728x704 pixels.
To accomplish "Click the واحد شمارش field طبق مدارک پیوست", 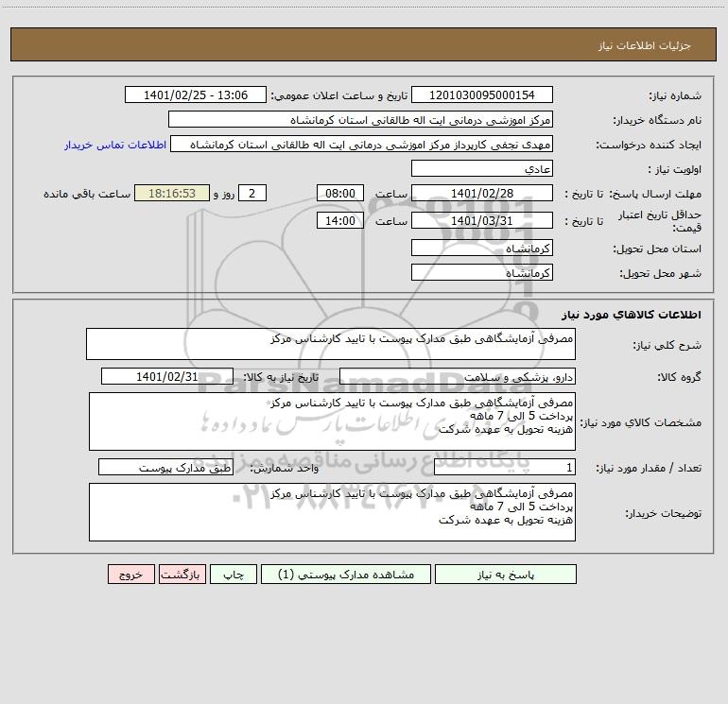I will [165, 467].
